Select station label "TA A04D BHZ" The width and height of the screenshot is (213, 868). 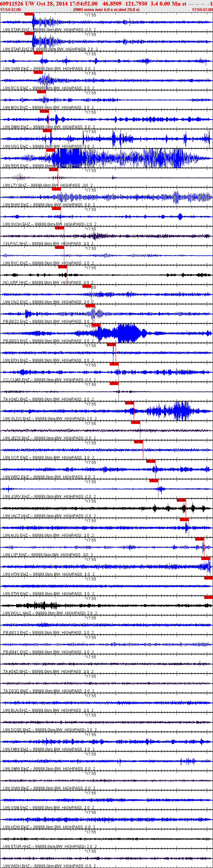click(x=16, y=672)
